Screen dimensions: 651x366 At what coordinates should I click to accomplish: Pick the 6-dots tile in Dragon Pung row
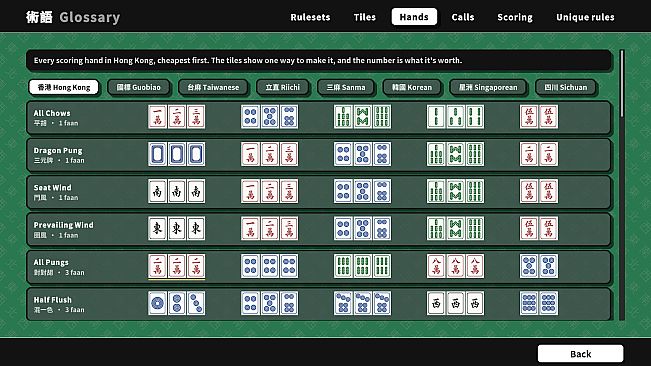(x=382, y=154)
